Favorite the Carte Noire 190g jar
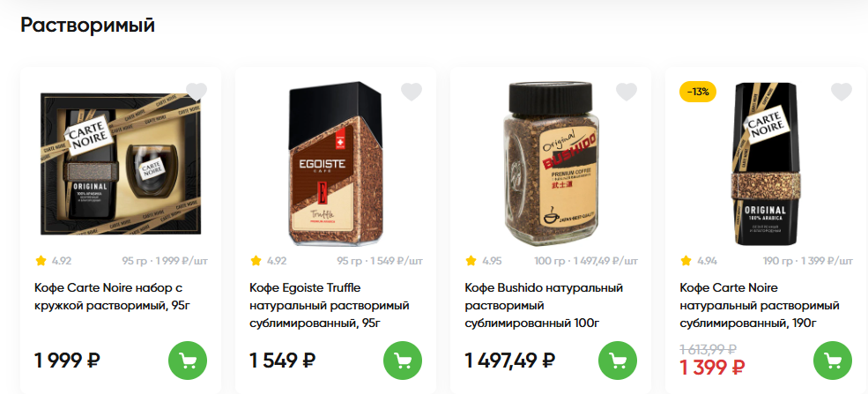This screenshot has height=394, width=868. pos(842,92)
